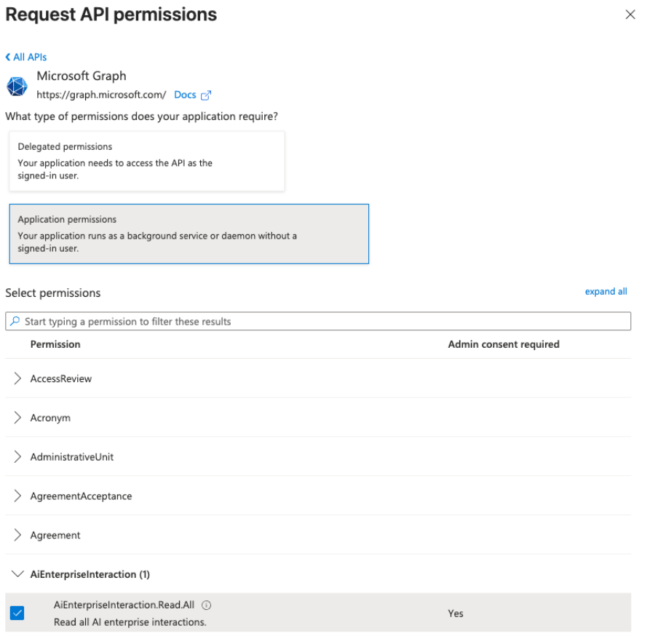Uncheck the AiEnterpriseInteraction.Read.All checkbox
The image size is (647, 644).
[x=17, y=613]
